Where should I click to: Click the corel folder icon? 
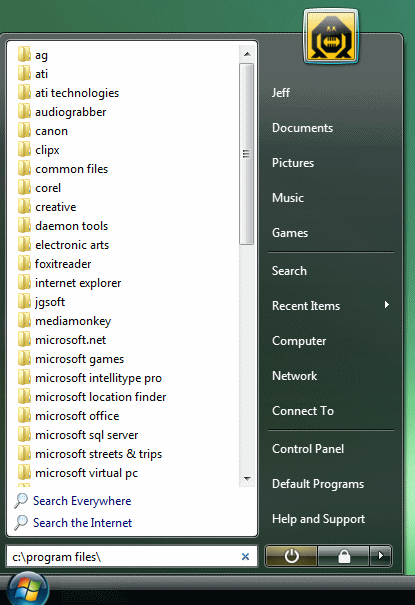[24, 187]
